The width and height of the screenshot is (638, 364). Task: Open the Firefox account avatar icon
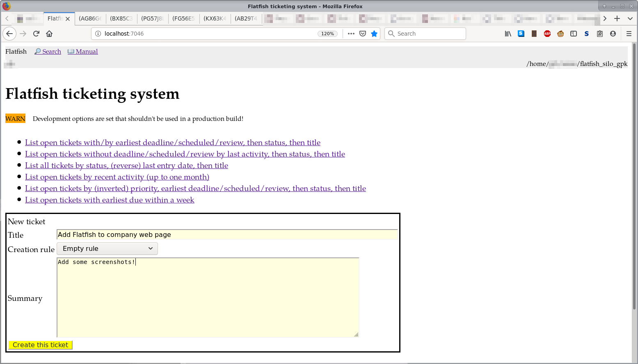pos(613,34)
